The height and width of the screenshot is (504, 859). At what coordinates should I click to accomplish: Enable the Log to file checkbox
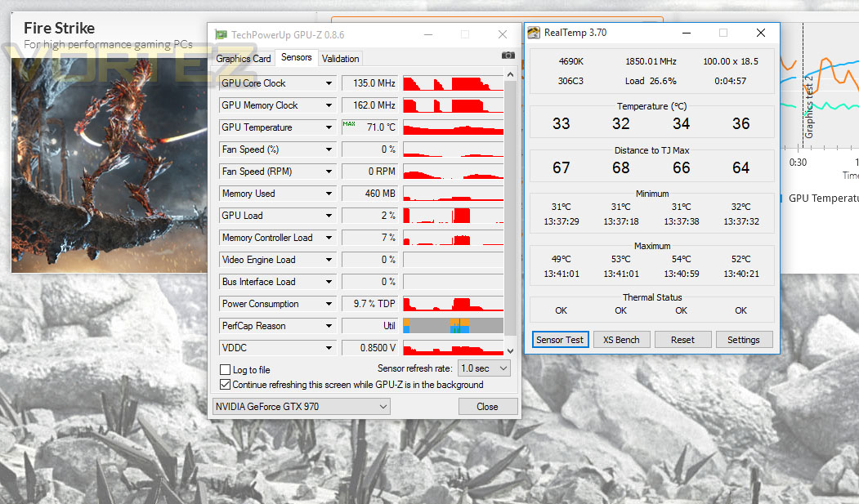tap(225, 369)
